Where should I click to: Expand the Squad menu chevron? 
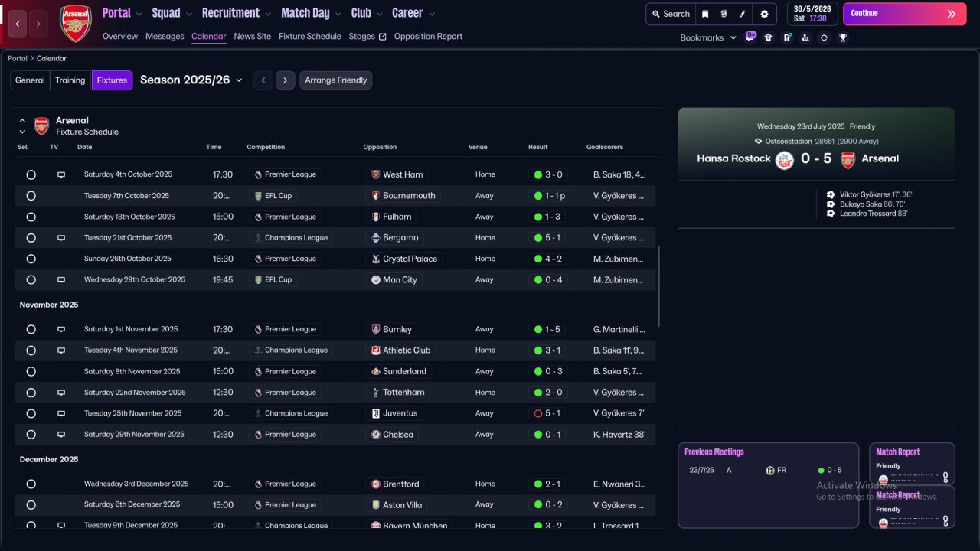pyautogui.click(x=188, y=14)
